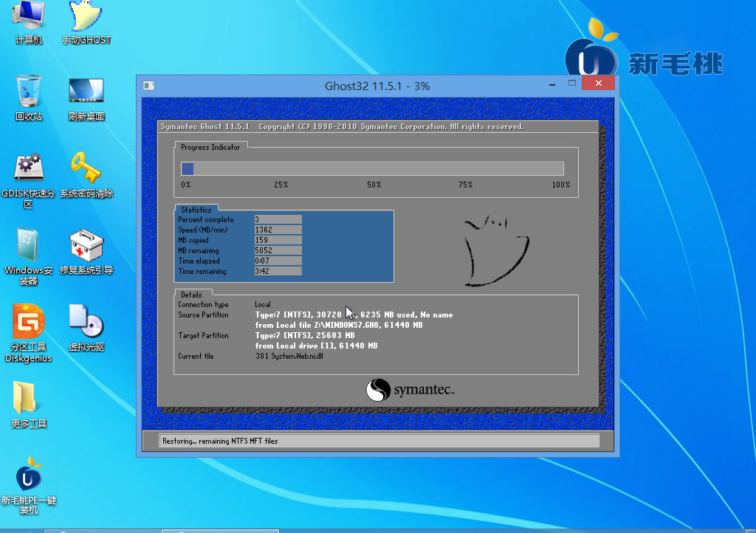The width and height of the screenshot is (756, 533).
Task: Click the Ghost Progress Indicator bar
Action: pyautogui.click(x=373, y=168)
